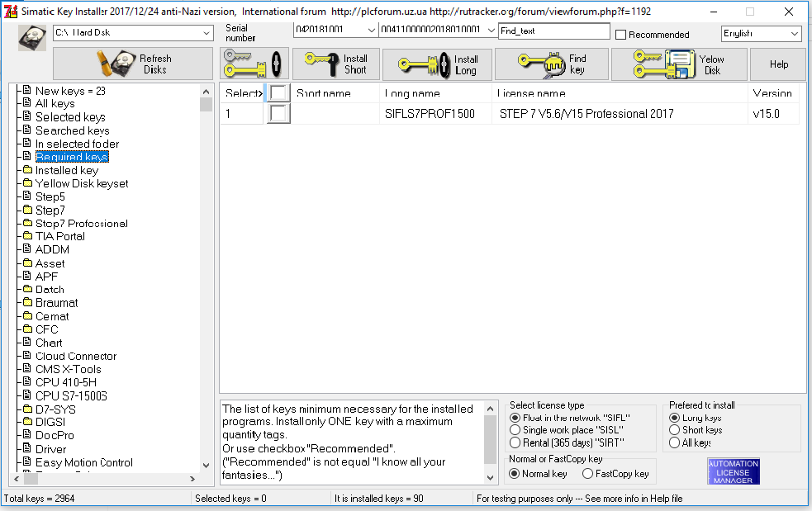Click the folder icon beside TIA Portal

(27, 236)
